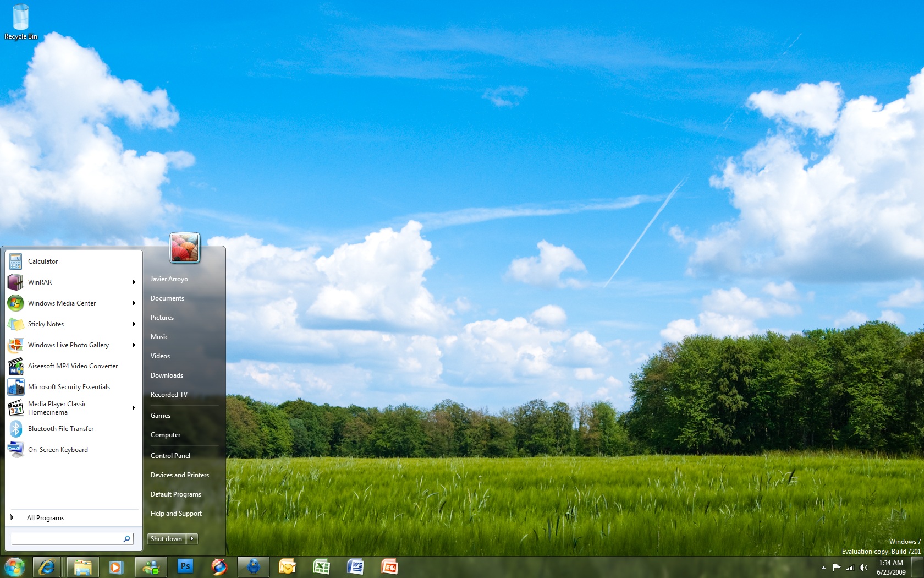Screen dimensions: 924x578
Task: Click the Windows Media Player taskbar icon
Action: [x=116, y=566]
